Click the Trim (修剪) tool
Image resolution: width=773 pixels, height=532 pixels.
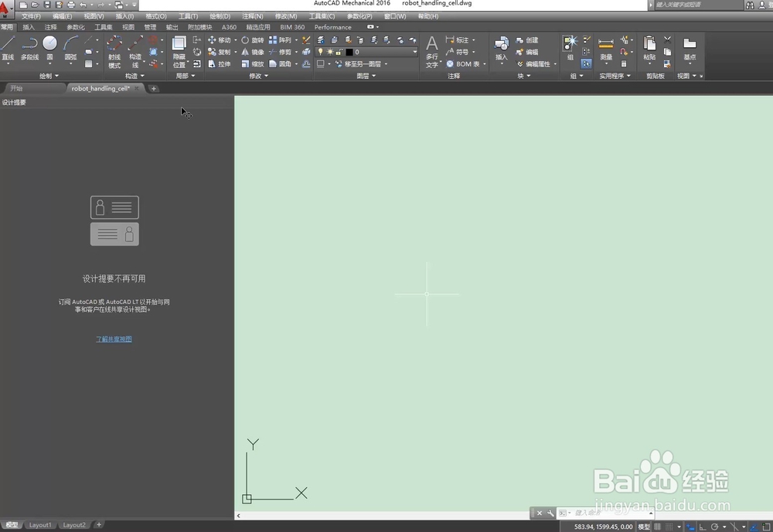(280, 52)
